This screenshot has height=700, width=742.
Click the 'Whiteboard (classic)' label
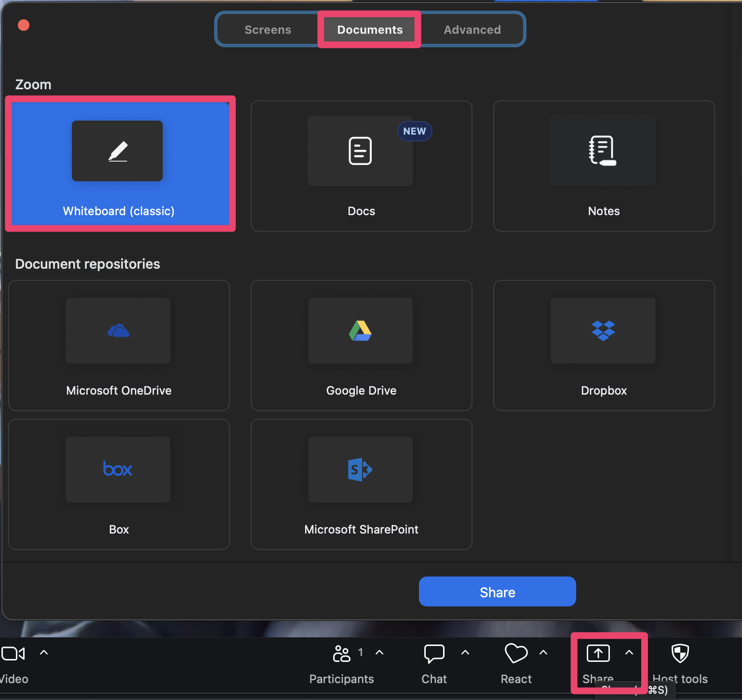click(119, 211)
